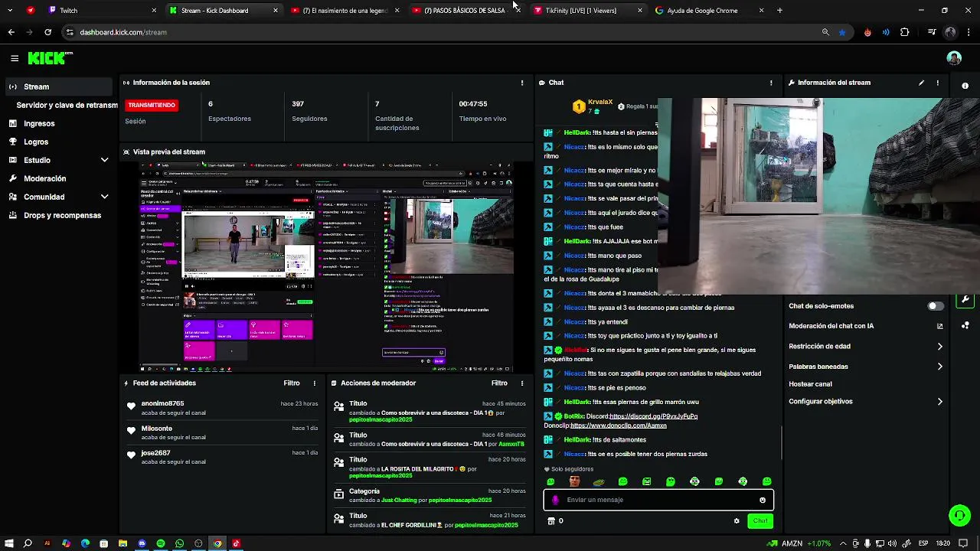
Task: Insert the first green Kick emote
Action: pos(550,481)
